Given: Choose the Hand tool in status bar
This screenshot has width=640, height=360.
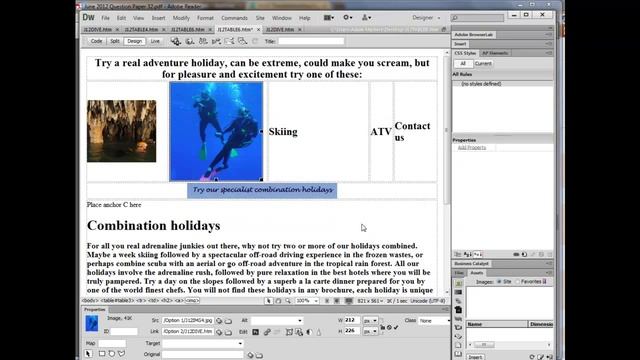Looking at the screenshot, I should click(x=278, y=301).
